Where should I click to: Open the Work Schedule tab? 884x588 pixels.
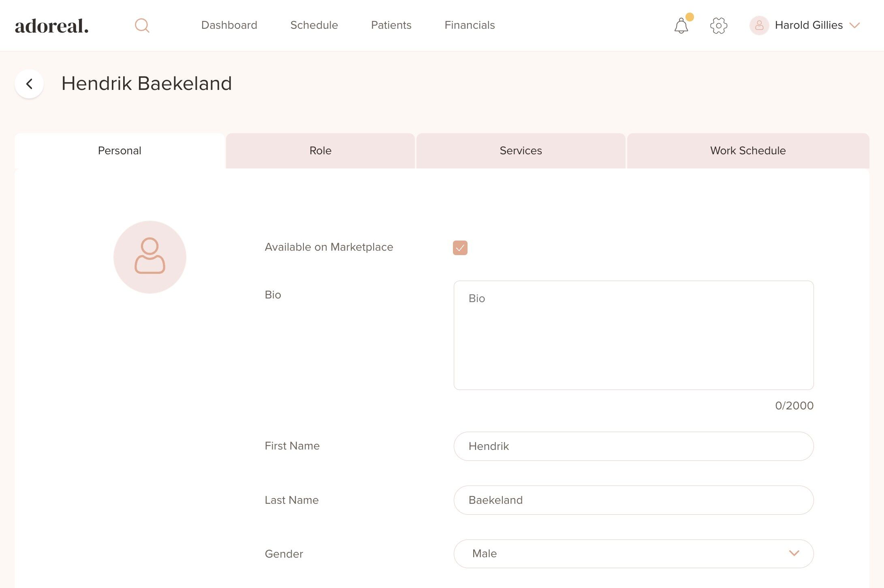click(747, 151)
